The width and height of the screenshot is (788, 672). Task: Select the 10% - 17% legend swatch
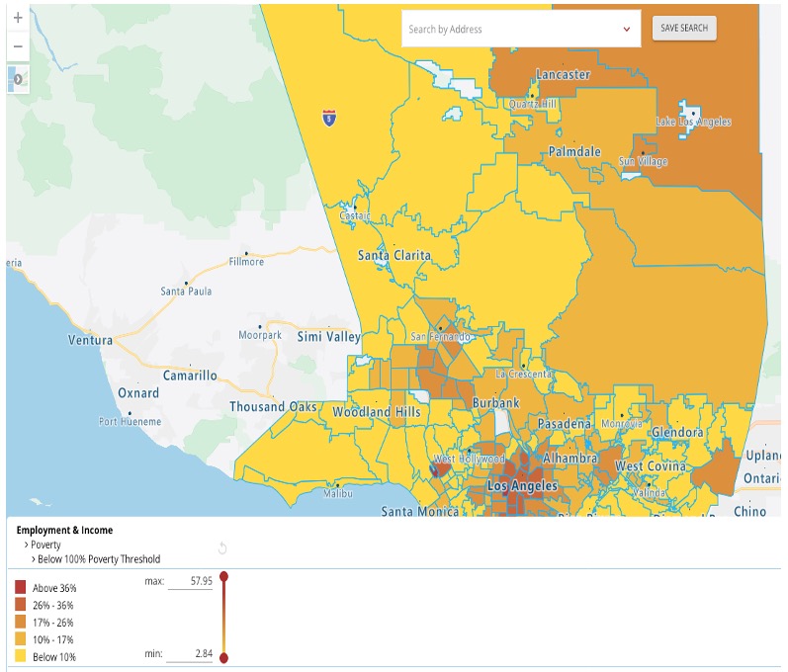point(21,639)
